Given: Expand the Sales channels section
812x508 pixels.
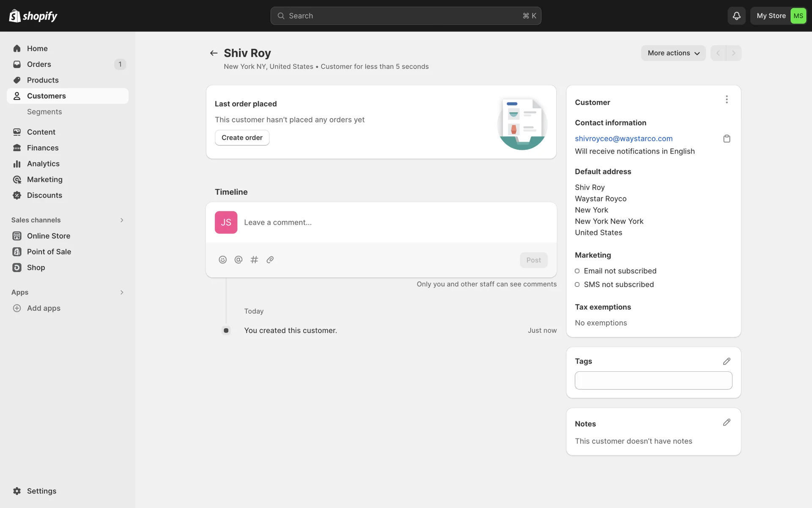Looking at the screenshot, I should 122,220.
